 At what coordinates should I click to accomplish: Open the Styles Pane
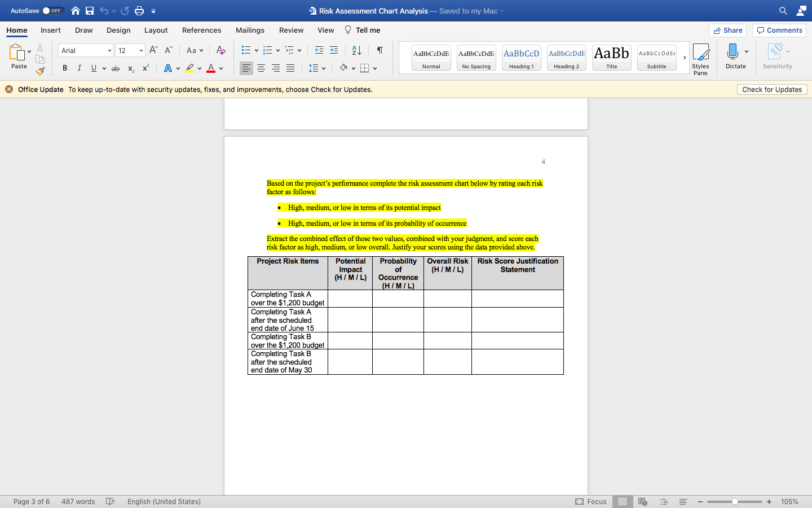pos(700,59)
